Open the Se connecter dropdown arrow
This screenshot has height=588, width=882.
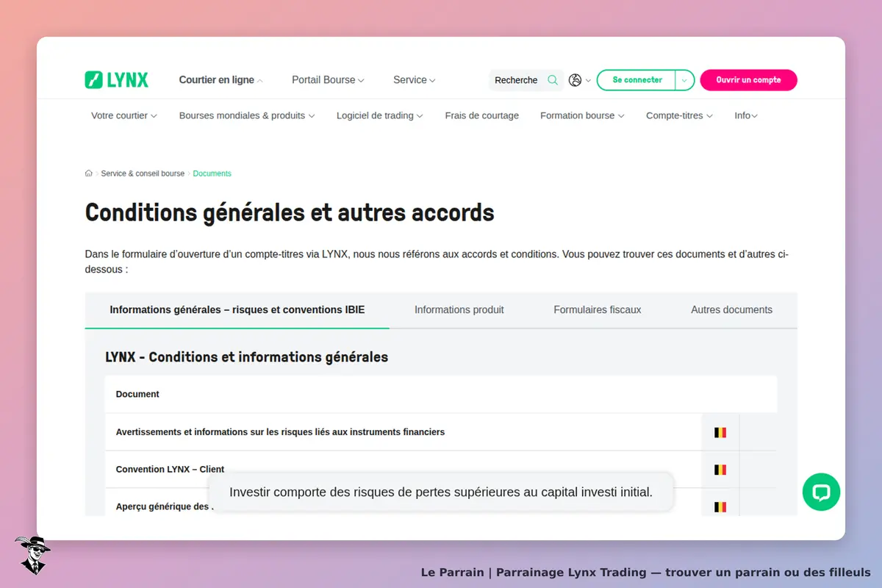pos(684,80)
